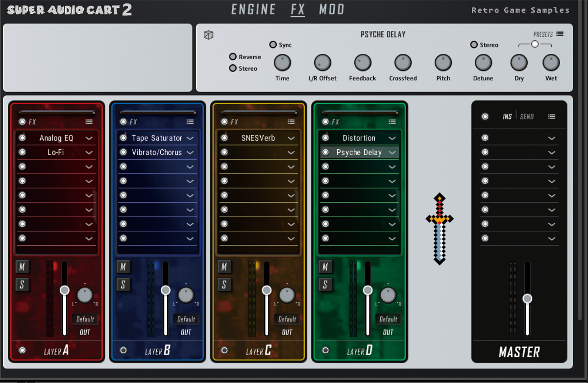Open the Master FX preset list icon
The image size is (588, 383).
(x=552, y=117)
